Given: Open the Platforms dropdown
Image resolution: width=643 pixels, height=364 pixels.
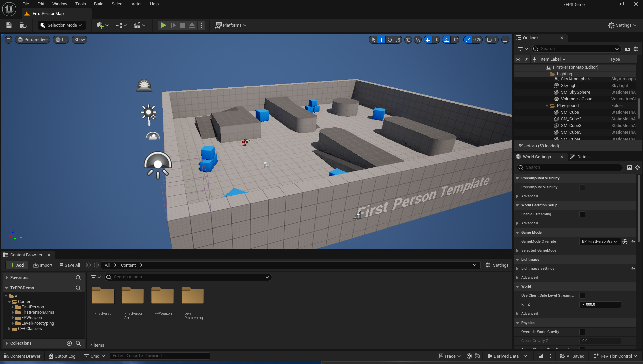Looking at the screenshot, I should click(x=231, y=25).
